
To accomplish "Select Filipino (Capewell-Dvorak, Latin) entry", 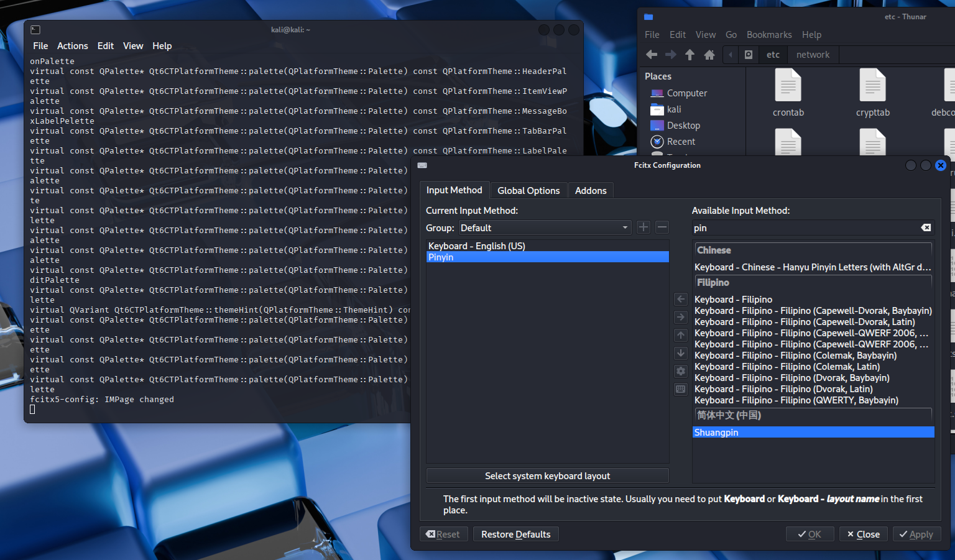I will tap(813, 322).
